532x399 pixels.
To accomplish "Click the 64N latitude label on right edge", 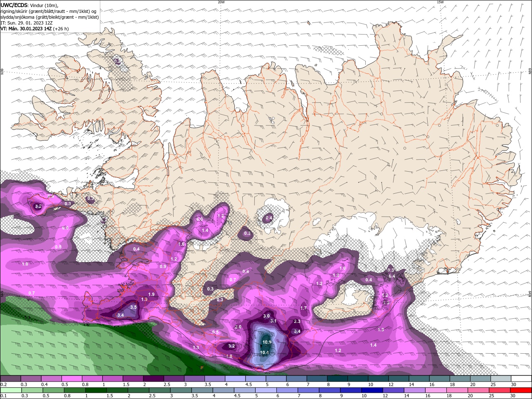I will (x=530, y=294).
